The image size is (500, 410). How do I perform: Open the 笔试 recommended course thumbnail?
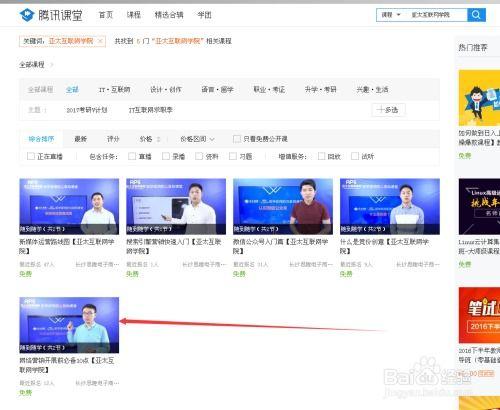pyautogui.click(x=479, y=315)
